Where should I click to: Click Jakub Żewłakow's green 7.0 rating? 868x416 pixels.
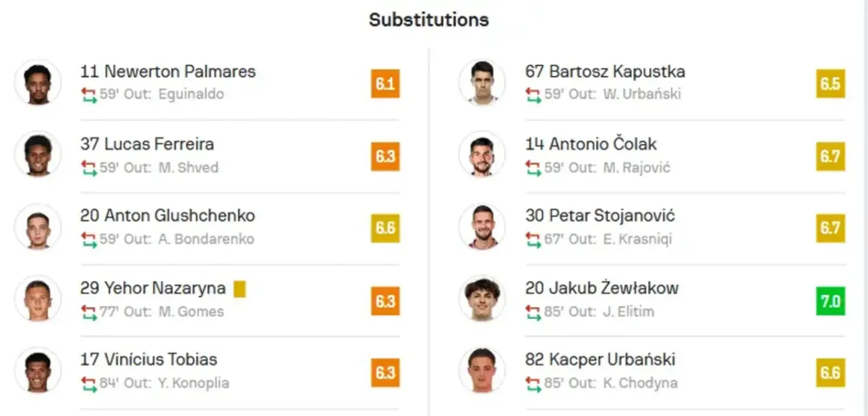[x=830, y=300]
